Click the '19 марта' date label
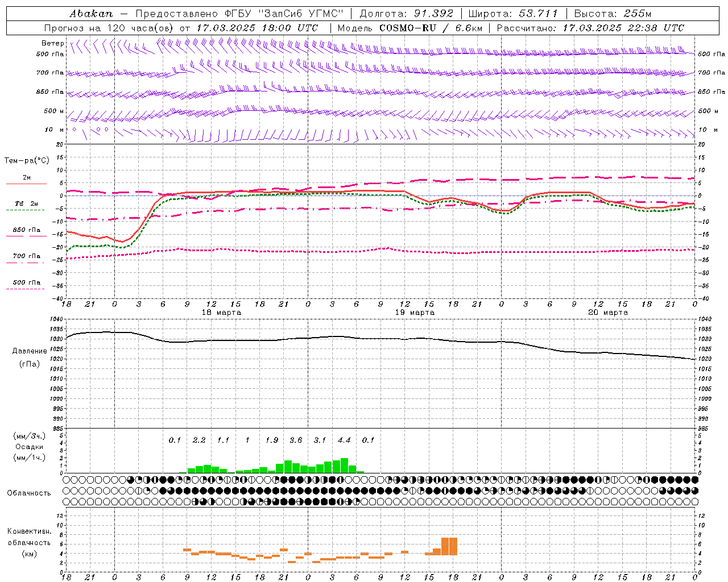Viewport: 728px width, 582px height. point(415,313)
